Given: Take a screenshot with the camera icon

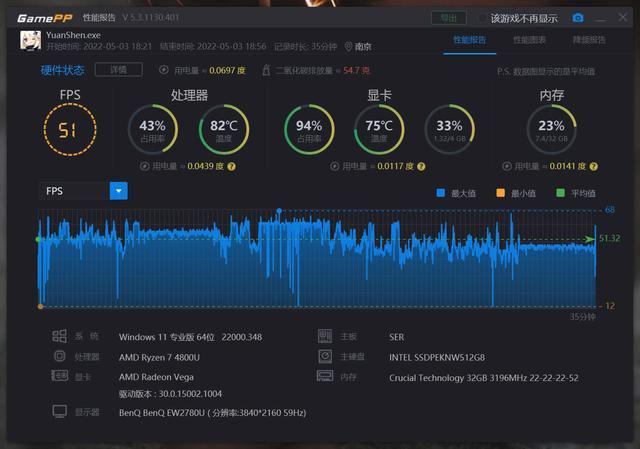Looking at the screenshot, I should [578, 18].
